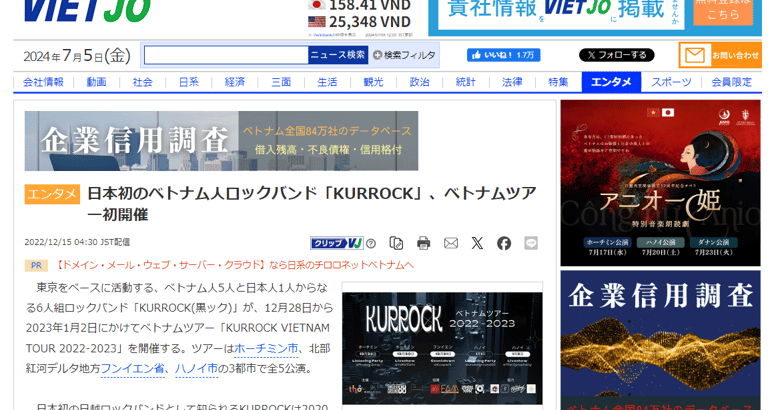The height and width of the screenshot is (410, 768).
Task: Open the 三面 menu item
Action: tap(281, 82)
